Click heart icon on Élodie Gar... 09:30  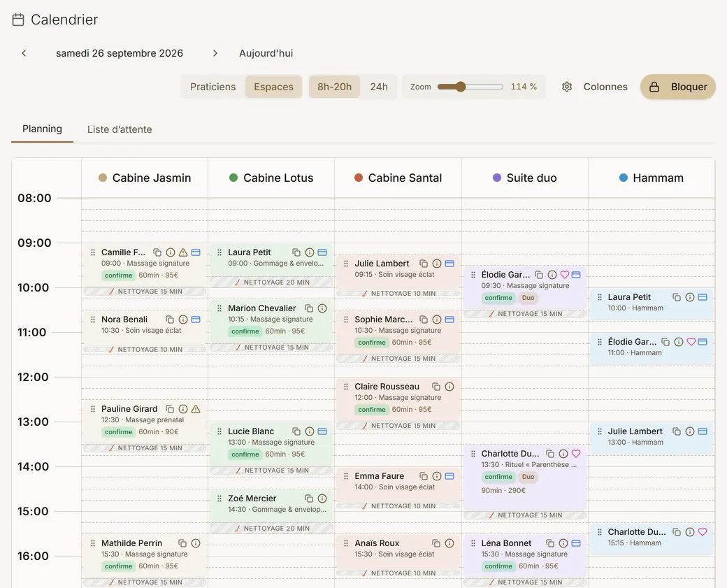[x=564, y=275]
